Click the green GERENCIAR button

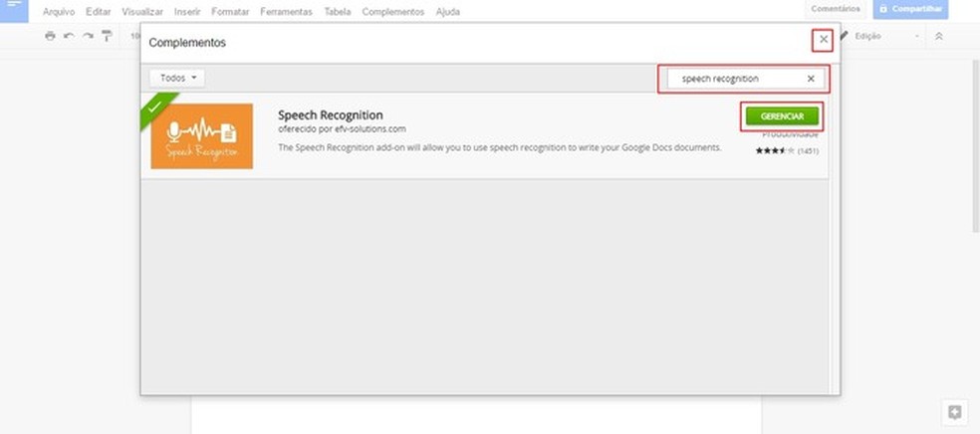point(782,116)
